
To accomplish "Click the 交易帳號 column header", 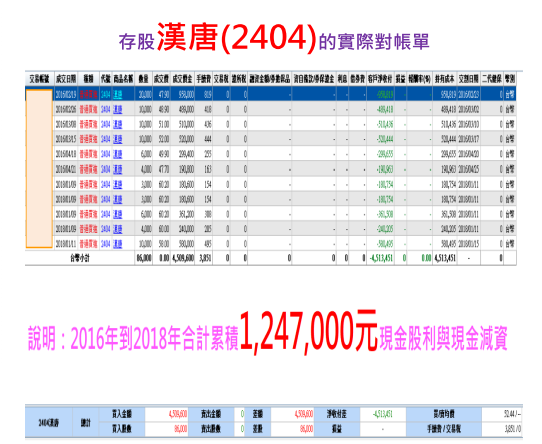I will pyautogui.click(x=39, y=79).
